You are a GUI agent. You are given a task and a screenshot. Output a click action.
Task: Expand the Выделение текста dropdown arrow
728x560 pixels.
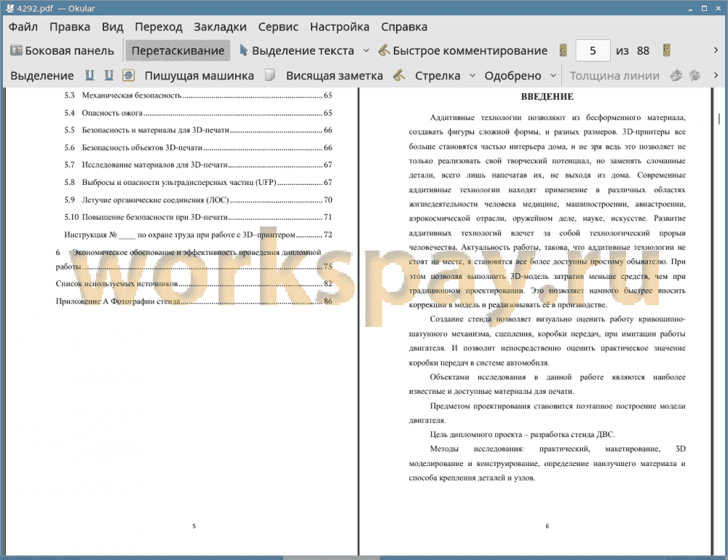[x=366, y=51]
